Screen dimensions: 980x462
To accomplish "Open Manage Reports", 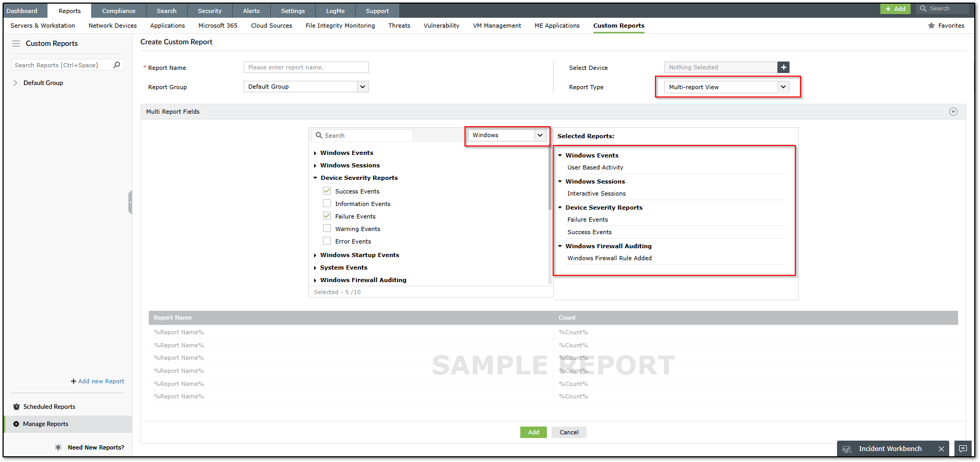I will click(45, 424).
